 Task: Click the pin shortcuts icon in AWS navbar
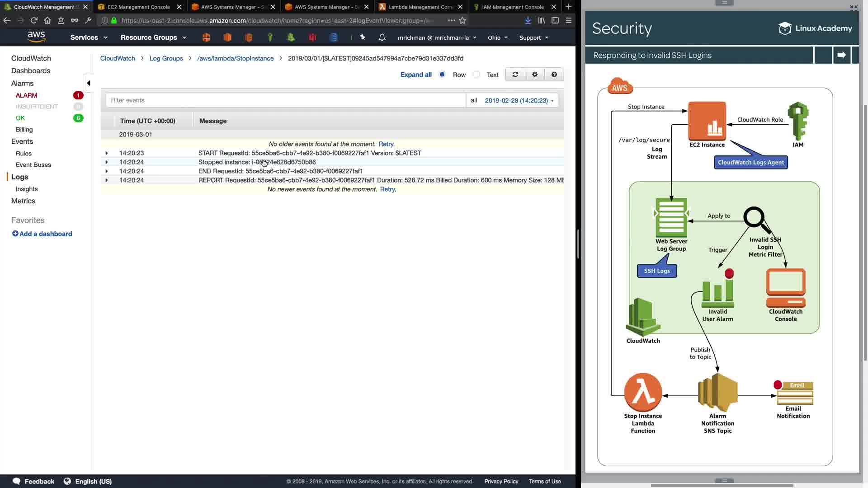tap(363, 38)
